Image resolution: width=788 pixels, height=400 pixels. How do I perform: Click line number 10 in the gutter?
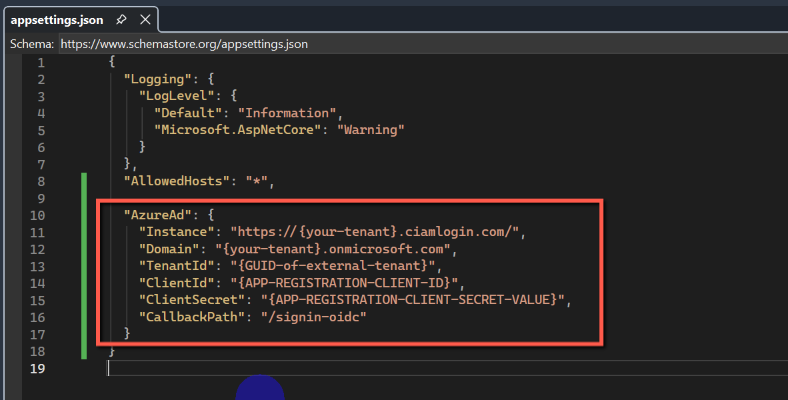click(40, 215)
